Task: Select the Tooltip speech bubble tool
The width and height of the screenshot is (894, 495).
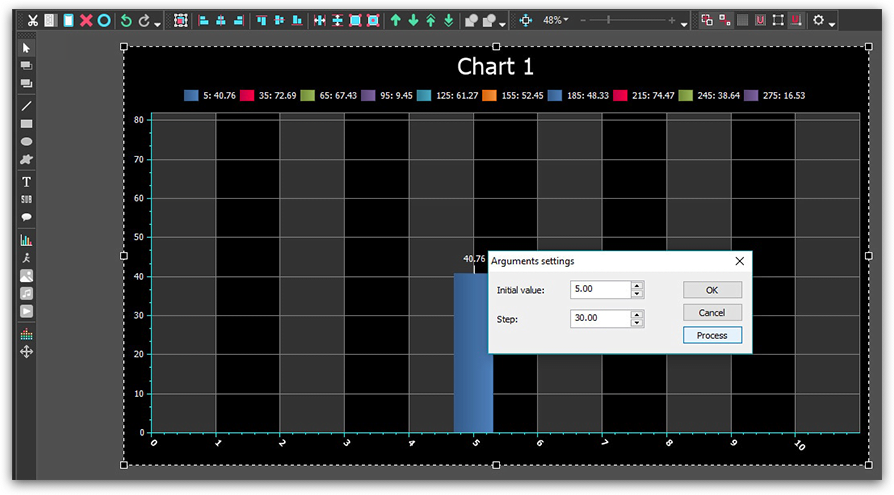Action: (x=26, y=217)
